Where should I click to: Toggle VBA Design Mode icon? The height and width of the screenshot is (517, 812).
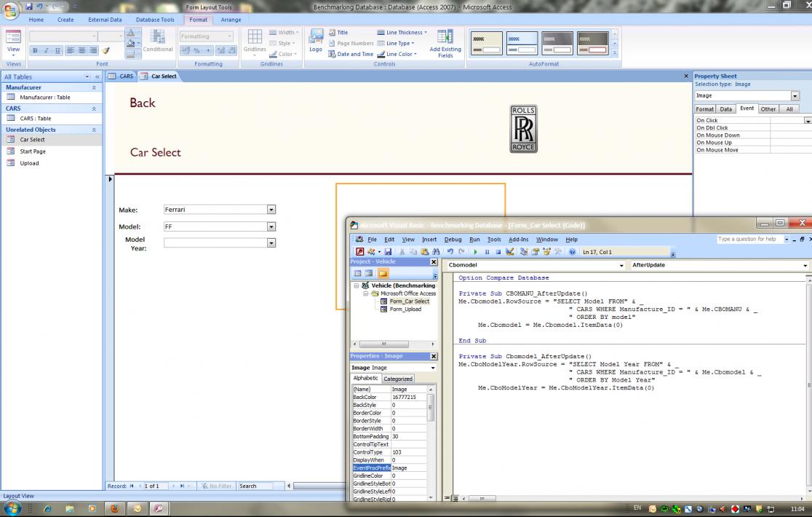[510, 252]
